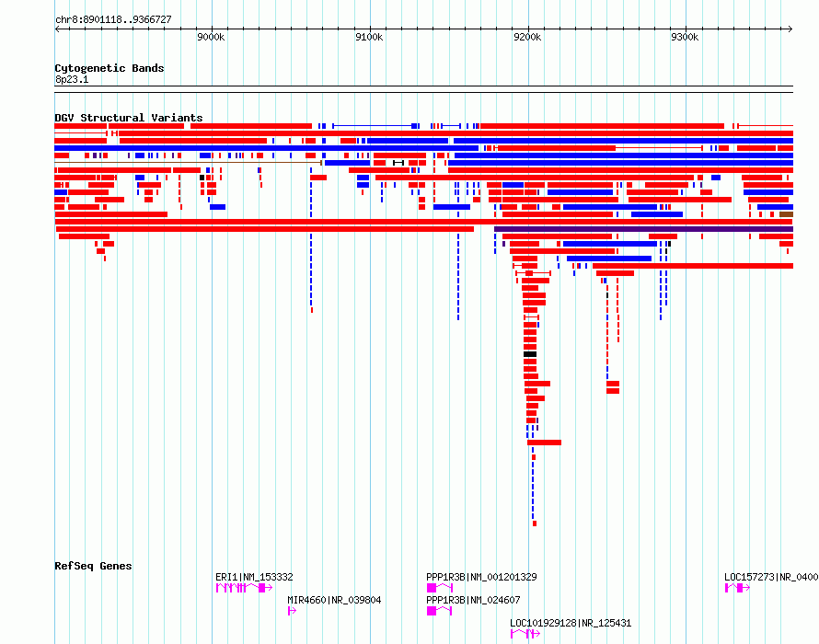Click the 9000k ruler mark
Screen dimensions: 819x644
[211, 37]
